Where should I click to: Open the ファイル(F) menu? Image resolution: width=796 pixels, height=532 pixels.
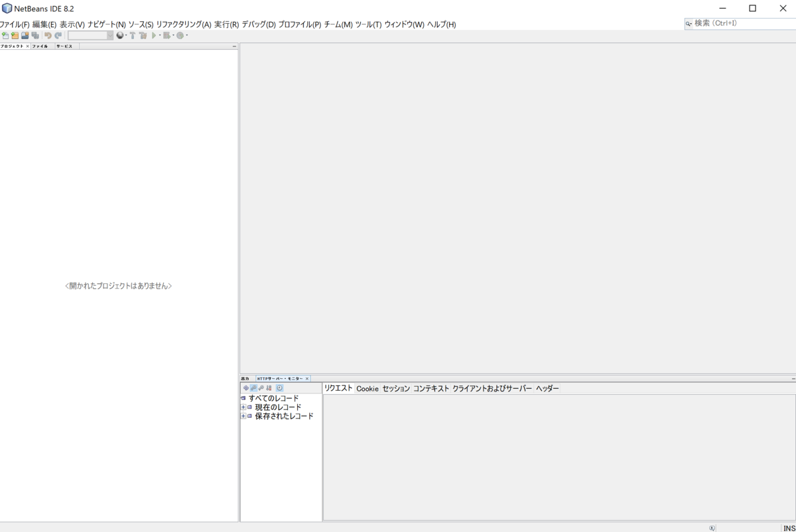(x=15, y=25)
